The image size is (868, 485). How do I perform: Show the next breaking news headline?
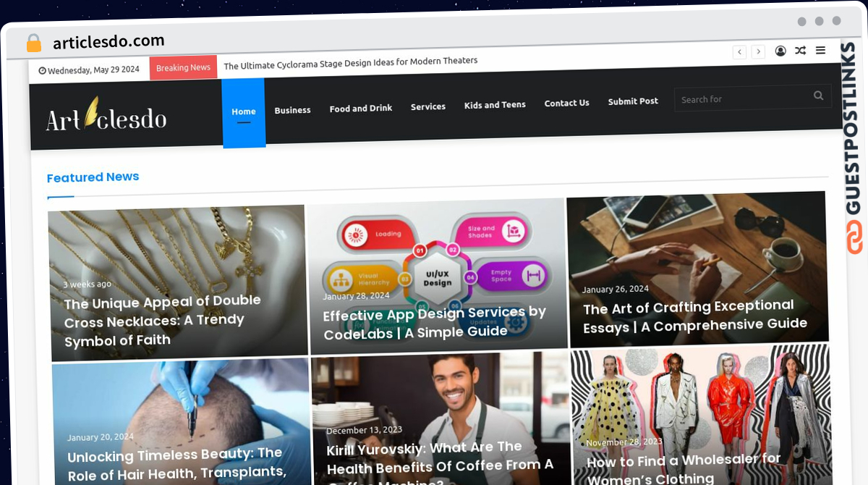[758, 51]
